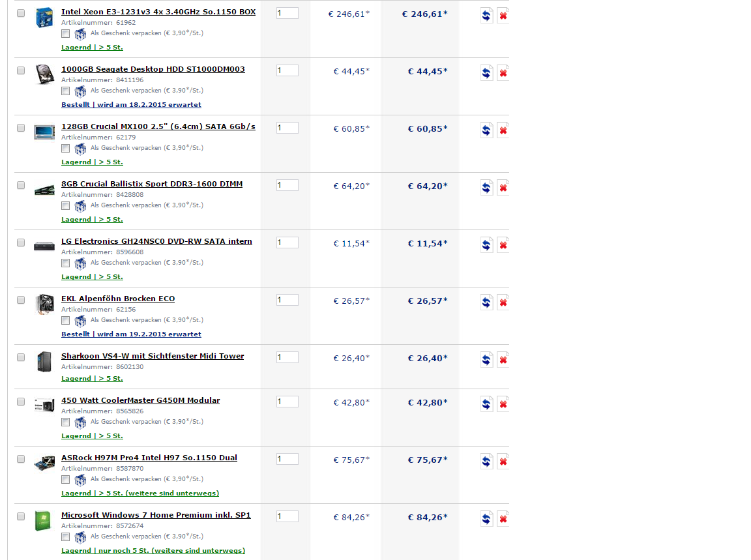The width and height of the screenshot is (751, 560).
Task: Click the refresh icon for LG DVD-RW row
Action: pos(486,245)
